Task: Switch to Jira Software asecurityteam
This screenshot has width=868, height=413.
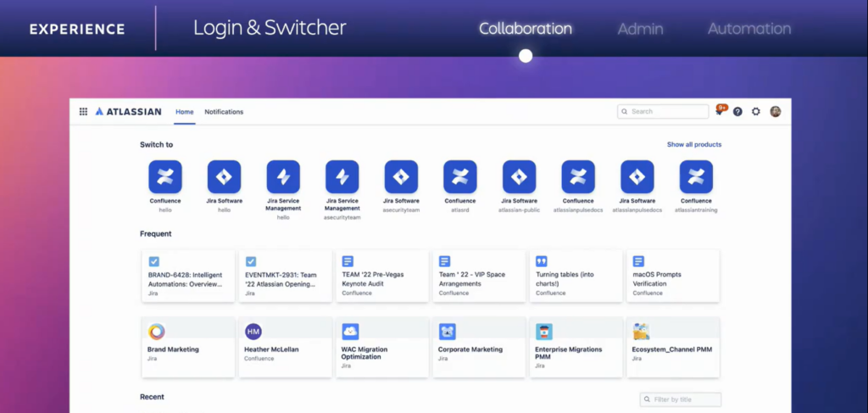Action: [x=401, y=186]
